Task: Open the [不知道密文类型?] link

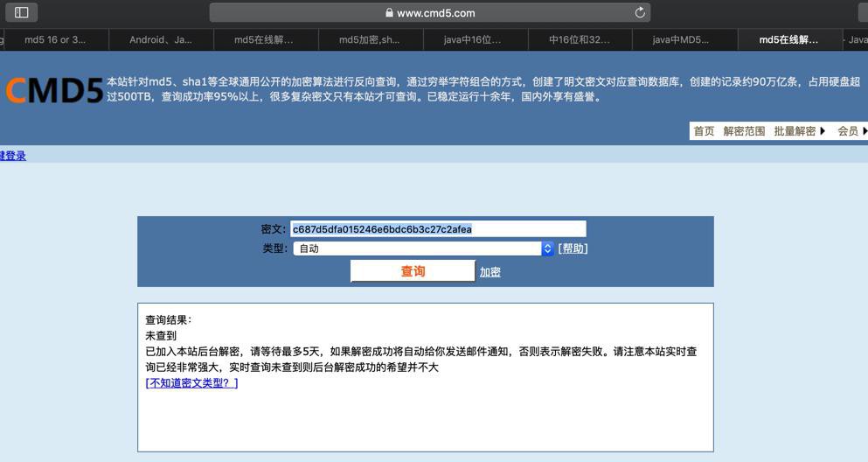Action: [191, 382]
